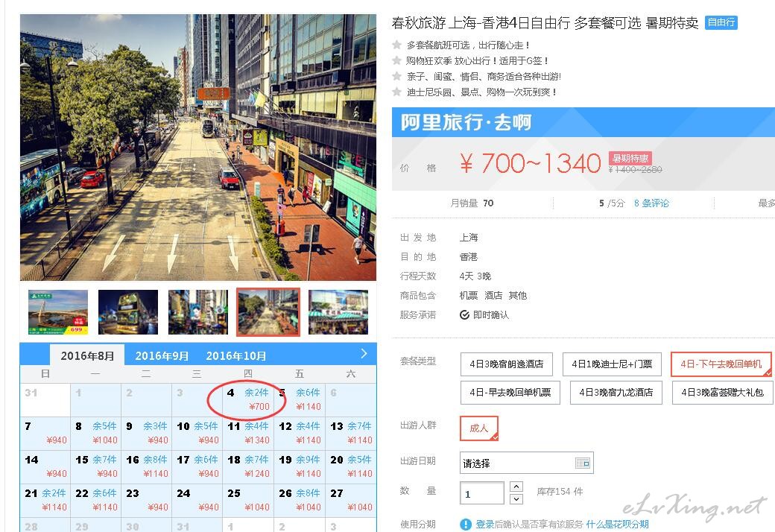Click the 库存154 件 stock text
This screenshot has height=532, width=775.
tap(560, 492)
